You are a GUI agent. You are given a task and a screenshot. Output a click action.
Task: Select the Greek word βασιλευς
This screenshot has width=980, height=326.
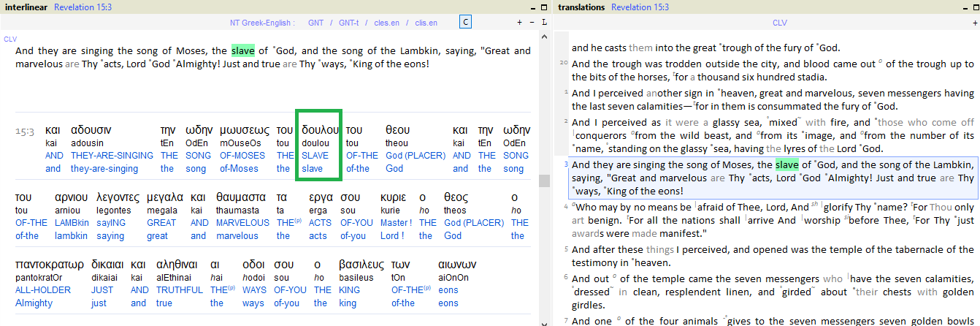tap(361, 265)
